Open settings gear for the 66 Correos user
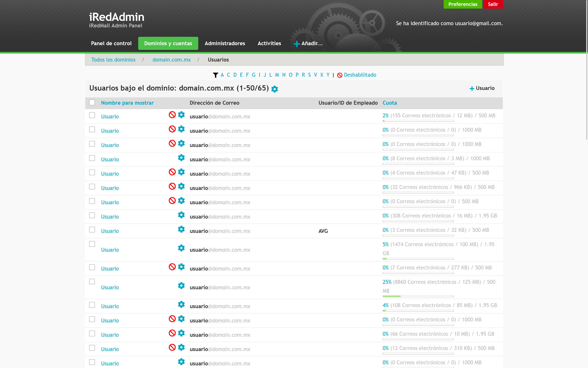Screen dimensions: 588x368 pos(181,333)
